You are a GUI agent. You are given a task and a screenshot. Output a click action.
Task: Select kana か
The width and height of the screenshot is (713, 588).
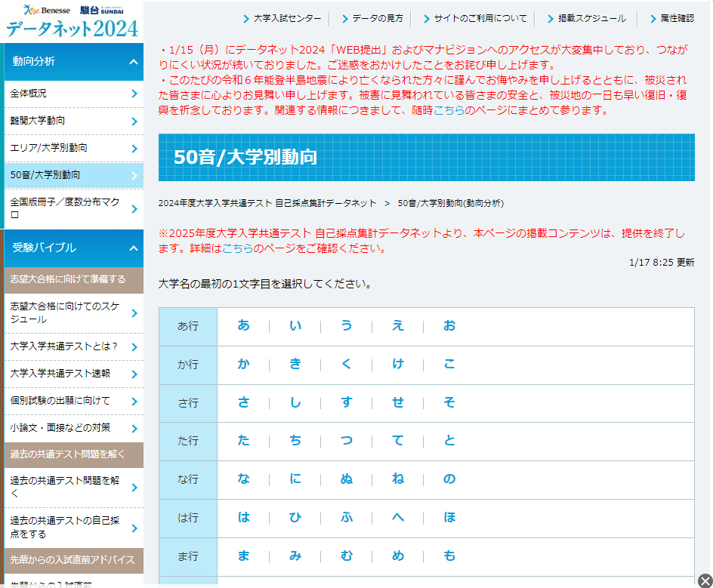coord(244,364)
